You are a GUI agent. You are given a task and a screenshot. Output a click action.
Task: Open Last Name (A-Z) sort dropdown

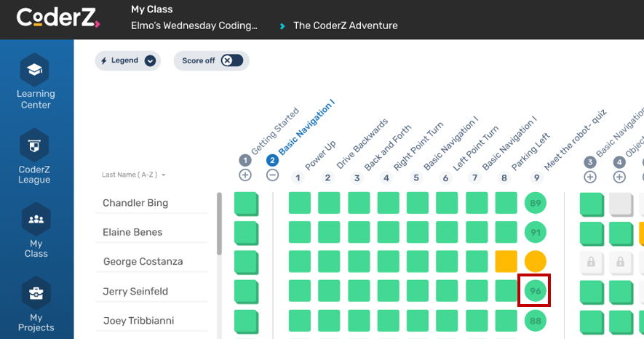pyautogui.click(x=134, y=175)
